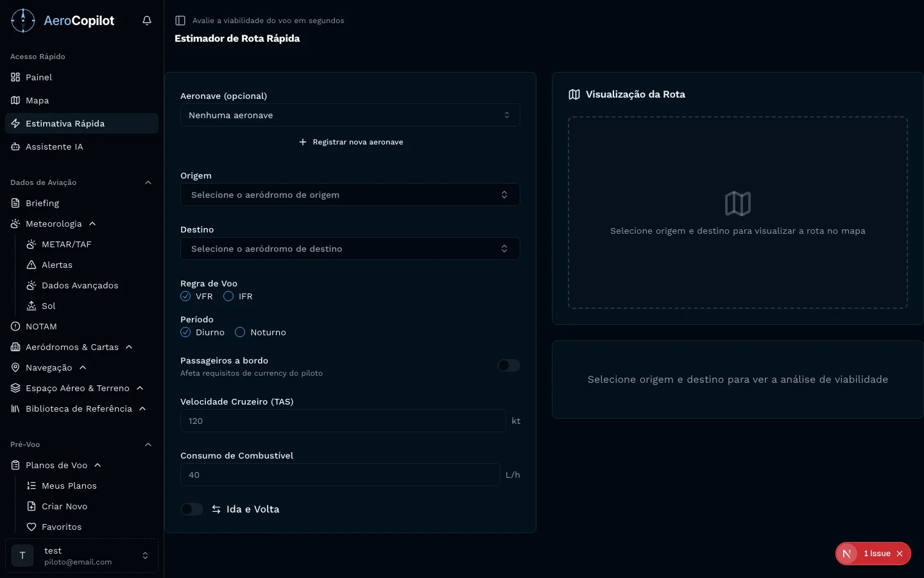Open the Favoritos link

(61, 527)
